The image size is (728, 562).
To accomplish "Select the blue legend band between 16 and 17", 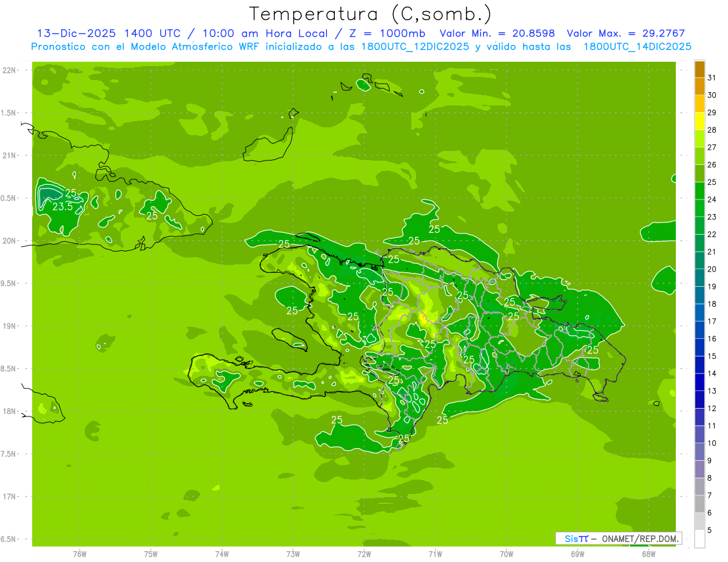I will point(699,330).
